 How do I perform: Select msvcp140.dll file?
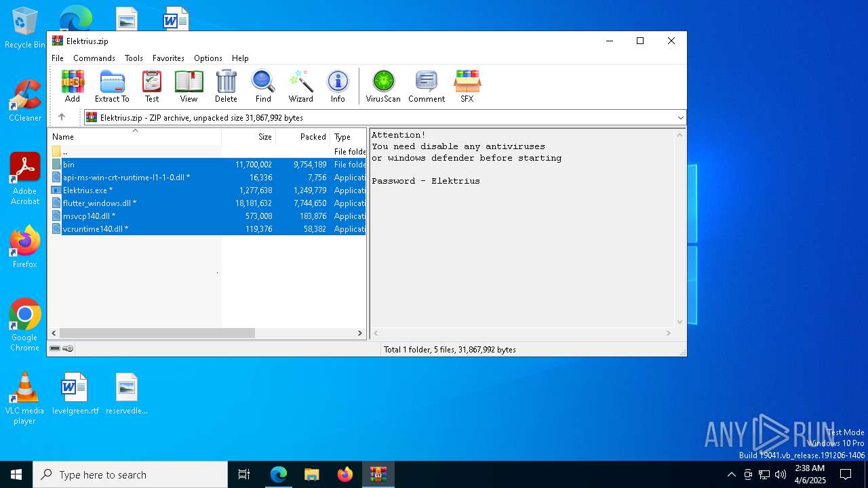pyautogui.click(x=208, y=216)
